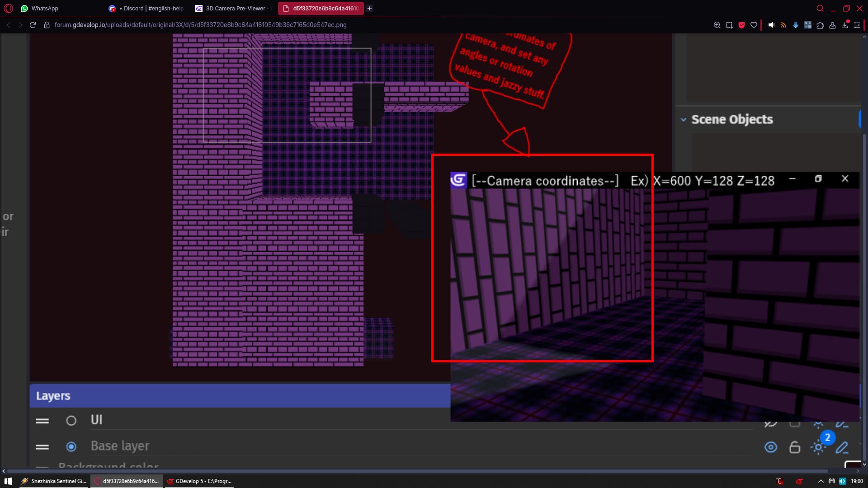Click the address bar URL
The width and height of the screenshot is (868, 488).
(x=200, y=25)
